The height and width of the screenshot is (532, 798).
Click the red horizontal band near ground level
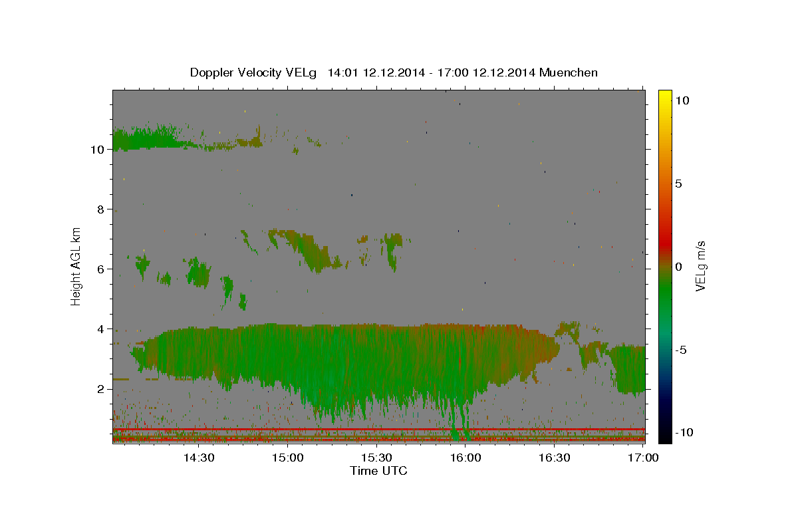[378, 430]
